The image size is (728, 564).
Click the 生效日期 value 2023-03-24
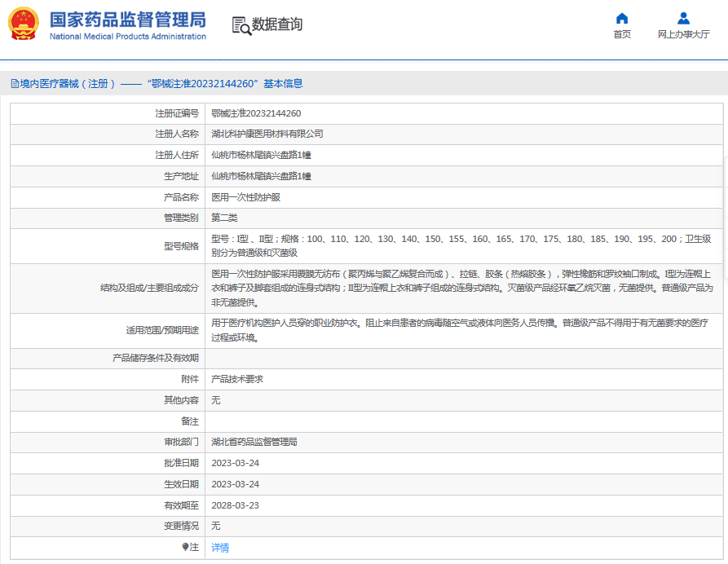pos(236,484)
